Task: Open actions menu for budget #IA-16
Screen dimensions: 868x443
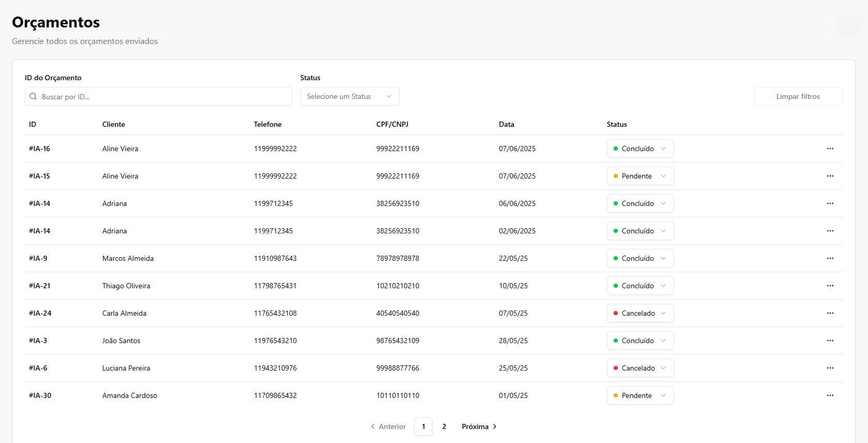Action: tap(830, 149)
